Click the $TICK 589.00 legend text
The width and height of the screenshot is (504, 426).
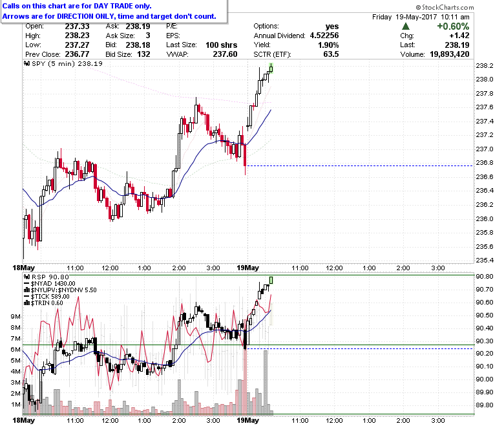click(x=50, y=297)
